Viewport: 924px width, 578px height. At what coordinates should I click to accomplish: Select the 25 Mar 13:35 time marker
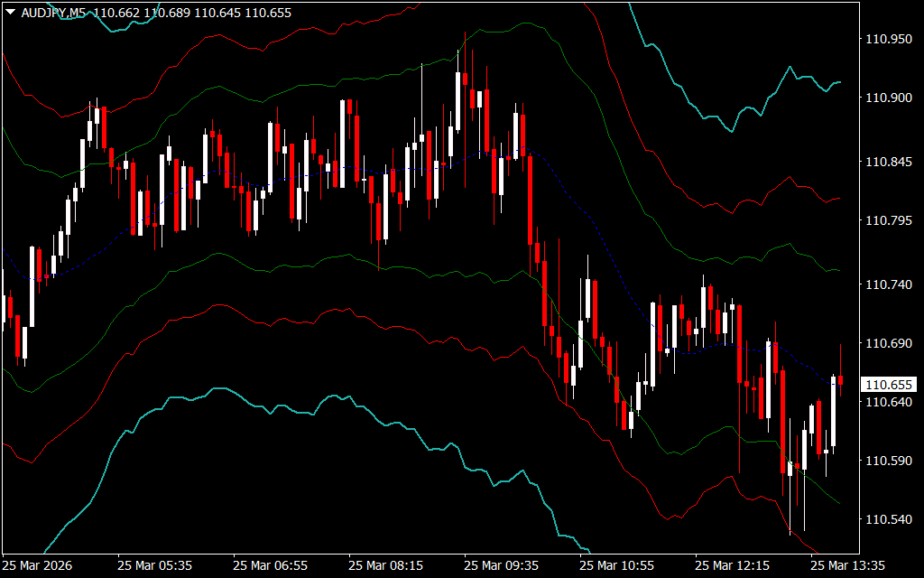(847, 565)
